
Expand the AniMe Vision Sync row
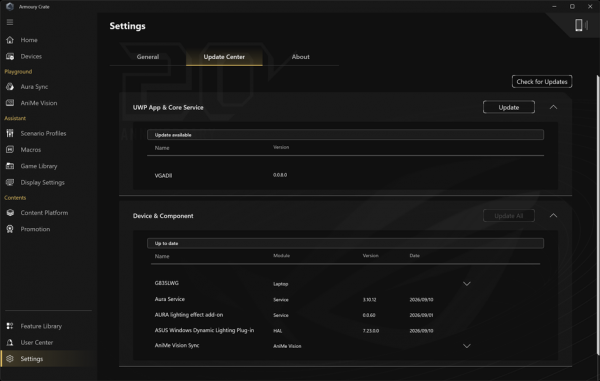click(466, 346)
